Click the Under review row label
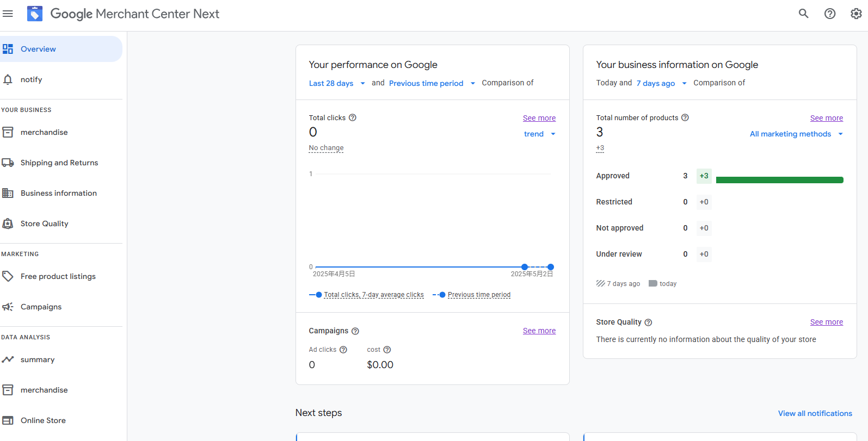 click(619, 254)
